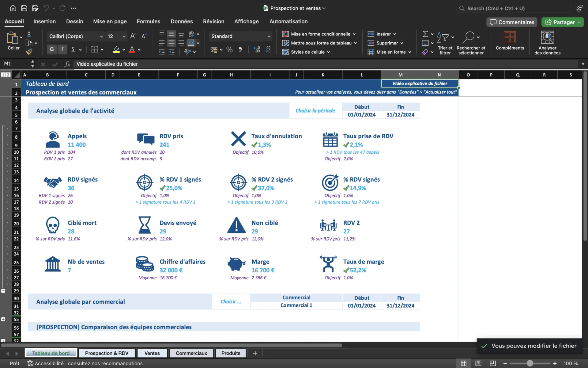Click the zoom in plus button
Viewport: 588px width, 368px height.
(555, 363)
